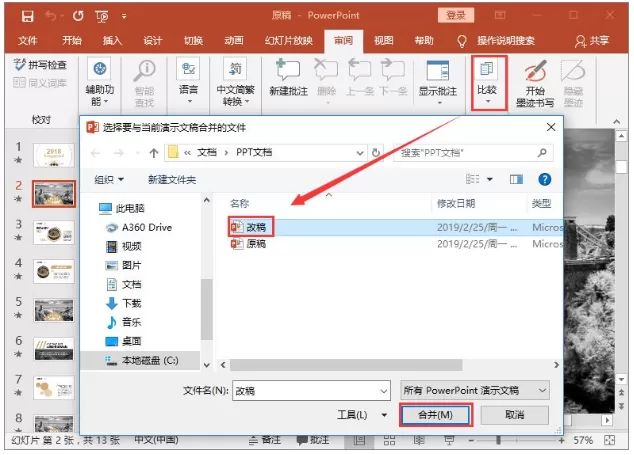Click the 文件名 filename combo box
The image size is (634, 455).
311,391
